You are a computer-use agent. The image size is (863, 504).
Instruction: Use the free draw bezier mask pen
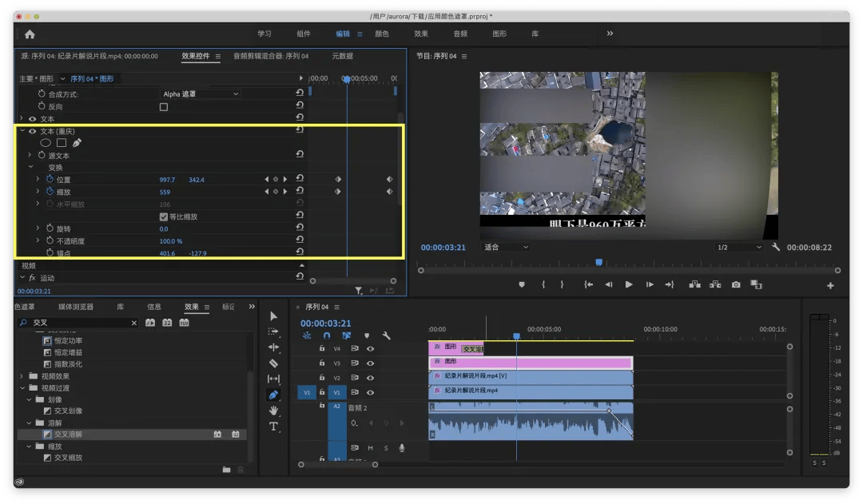click(77, 143)
